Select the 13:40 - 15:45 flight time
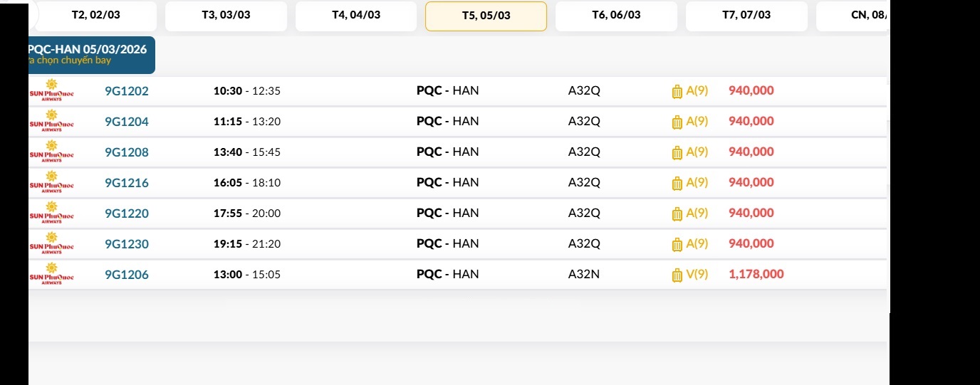This screenshot has height=385, width=980. 247,152
